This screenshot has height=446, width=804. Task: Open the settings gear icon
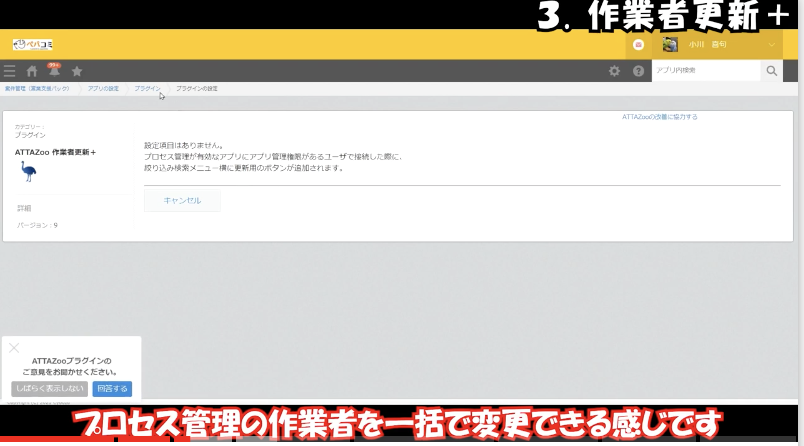tap(615, 71)
